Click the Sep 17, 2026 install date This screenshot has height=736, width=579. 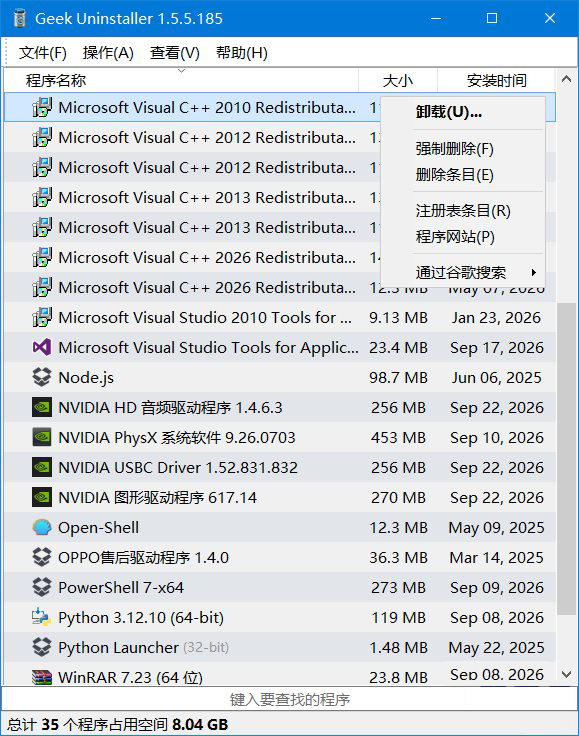(497, 347)
